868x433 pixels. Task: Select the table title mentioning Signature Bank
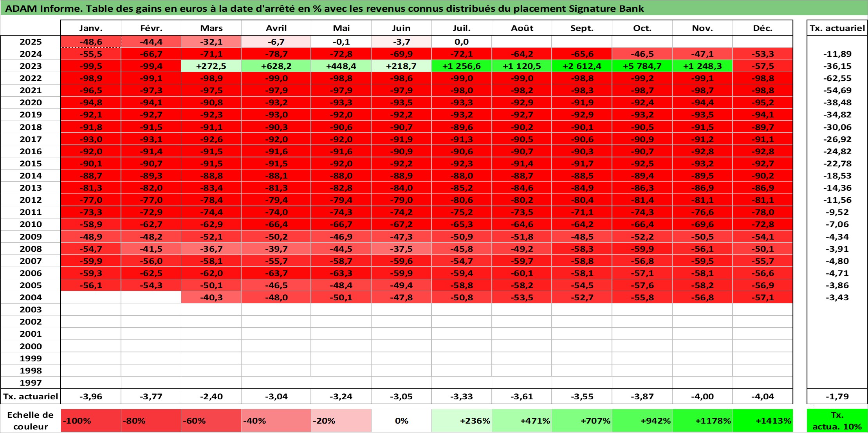(x=325, y=8)
